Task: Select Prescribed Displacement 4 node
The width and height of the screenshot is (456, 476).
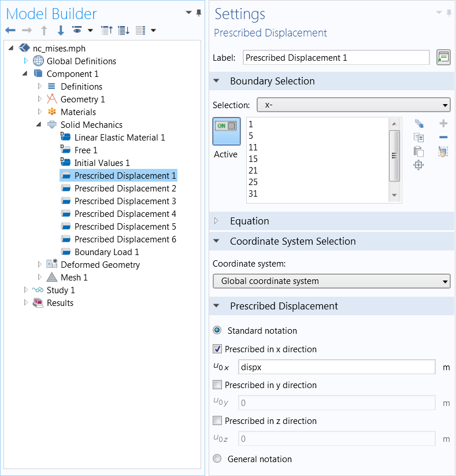Action: pos(125,214)
